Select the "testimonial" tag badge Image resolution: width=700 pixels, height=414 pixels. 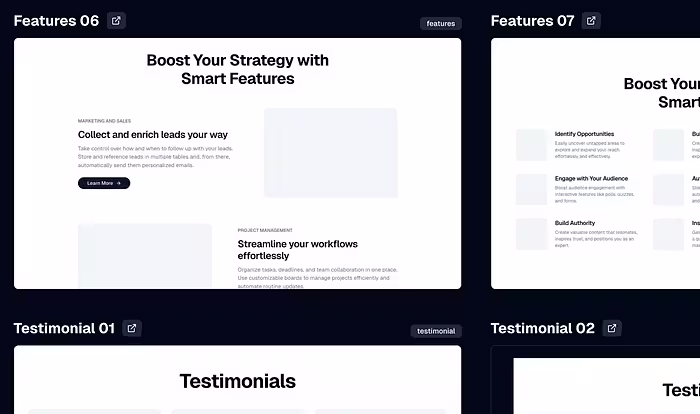(x=436, y=331)
